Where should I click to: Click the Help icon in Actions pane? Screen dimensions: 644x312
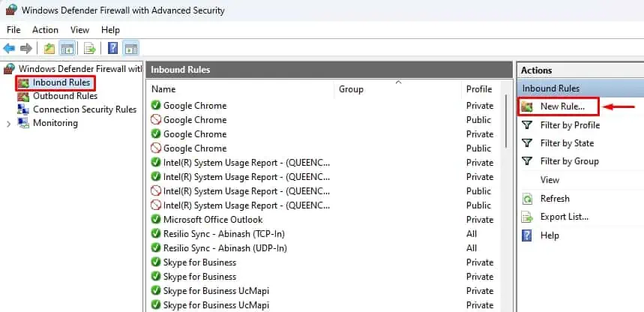(x=527, y=235)
